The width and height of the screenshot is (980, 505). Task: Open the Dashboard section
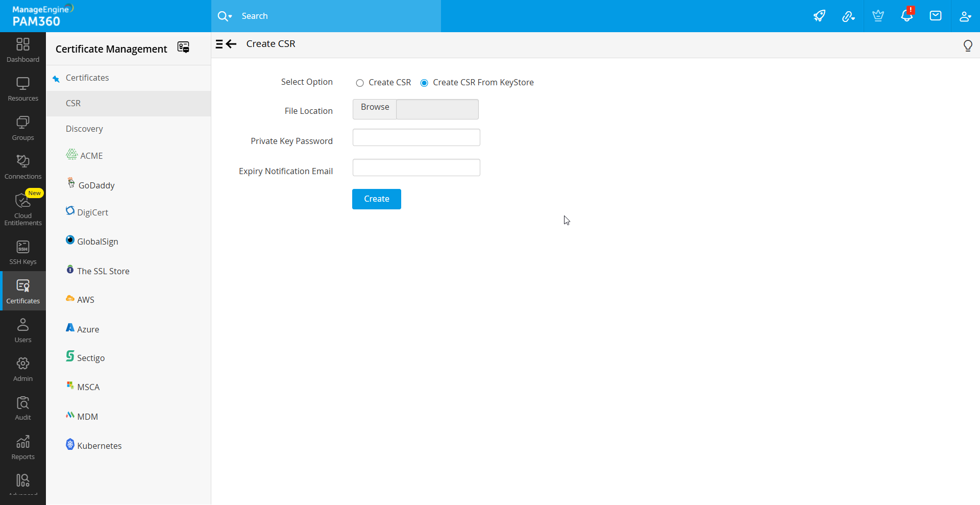pos(23,51)
